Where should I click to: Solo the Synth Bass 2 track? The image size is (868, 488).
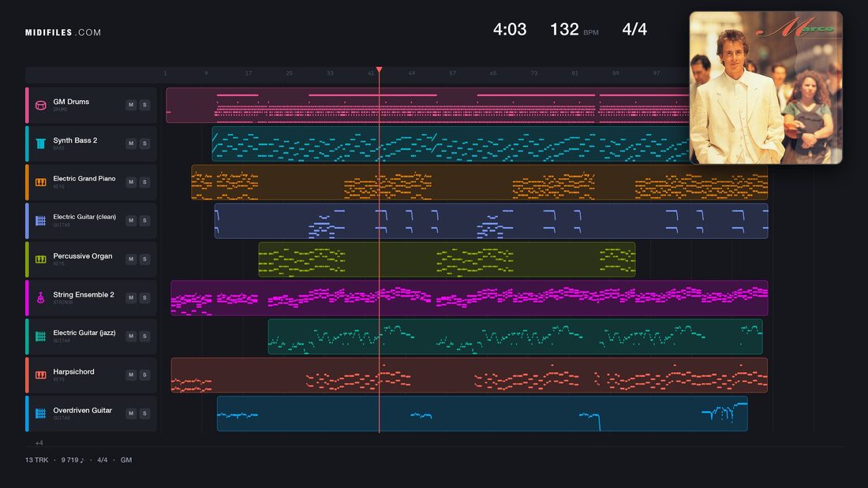point(144,143)
